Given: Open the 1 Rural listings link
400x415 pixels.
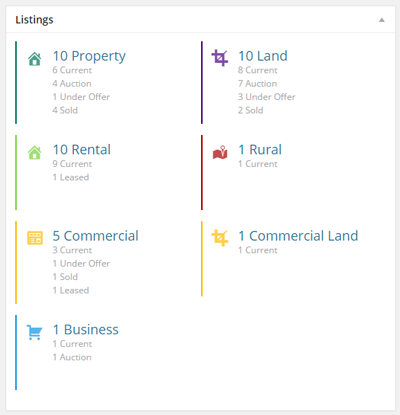Looking at the screenshot, I should [260, 150].
